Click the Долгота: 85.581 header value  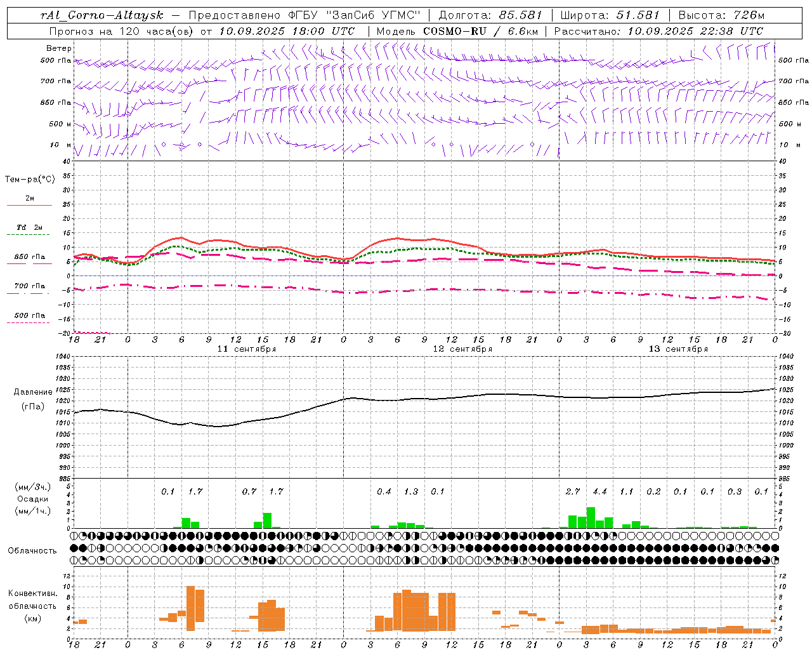(x=490, y=15)
